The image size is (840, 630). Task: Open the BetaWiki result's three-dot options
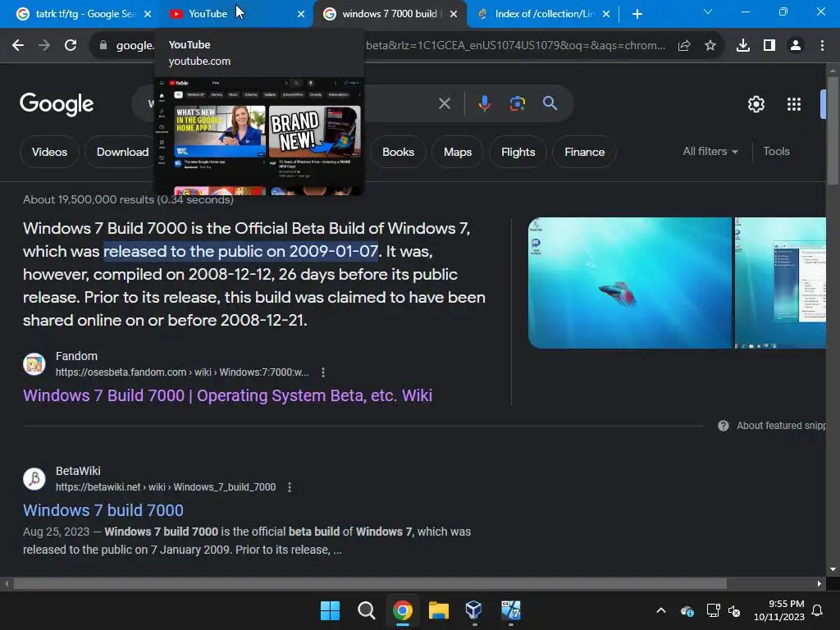pos(290,487)
